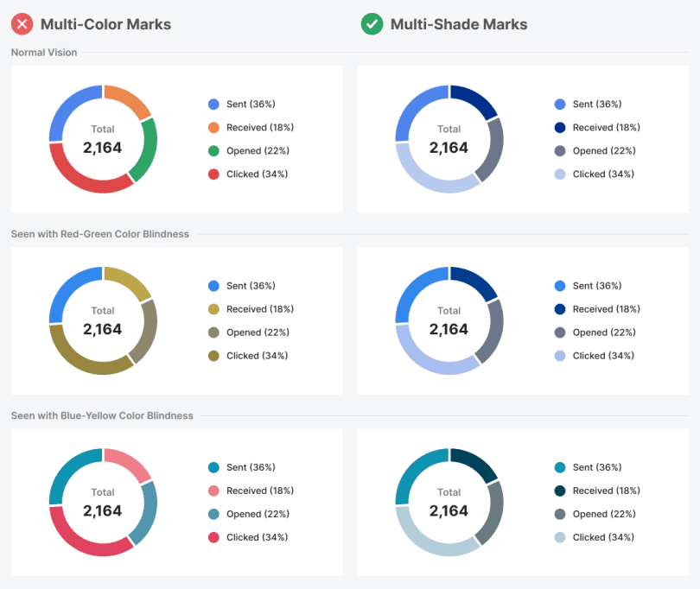Viewport: 700px width, 589px height.
Task: Click the Seen with Red-Green Color Blindness label
Action: point(100,234)
